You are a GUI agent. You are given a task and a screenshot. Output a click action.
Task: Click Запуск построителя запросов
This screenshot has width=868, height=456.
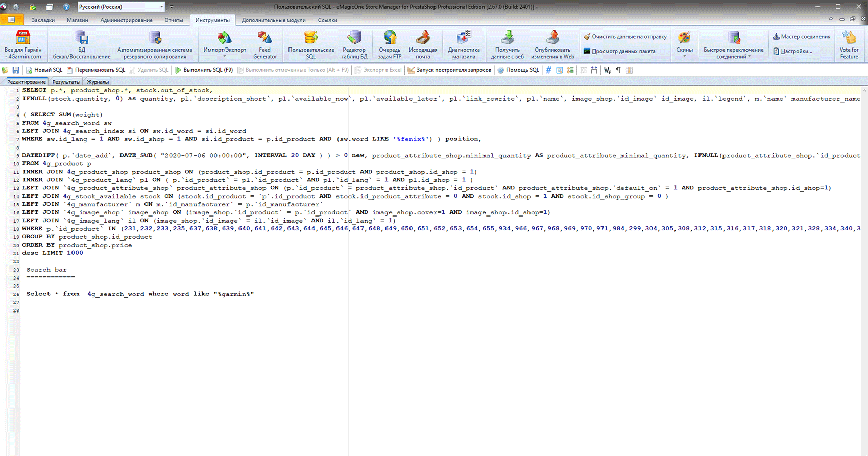click(x=449, y=70)
